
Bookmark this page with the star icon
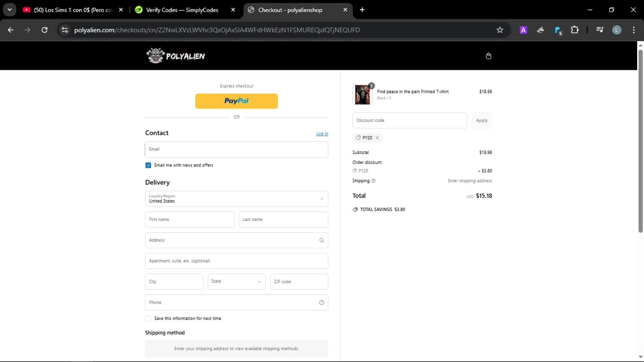point(500,30)
